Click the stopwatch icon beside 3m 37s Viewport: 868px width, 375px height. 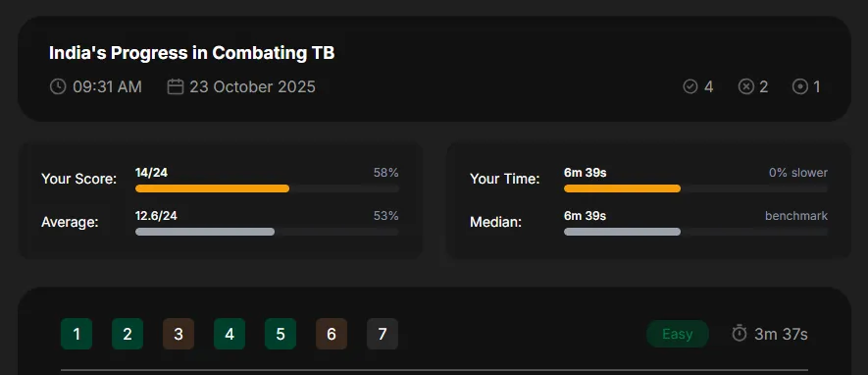point(739,334)
